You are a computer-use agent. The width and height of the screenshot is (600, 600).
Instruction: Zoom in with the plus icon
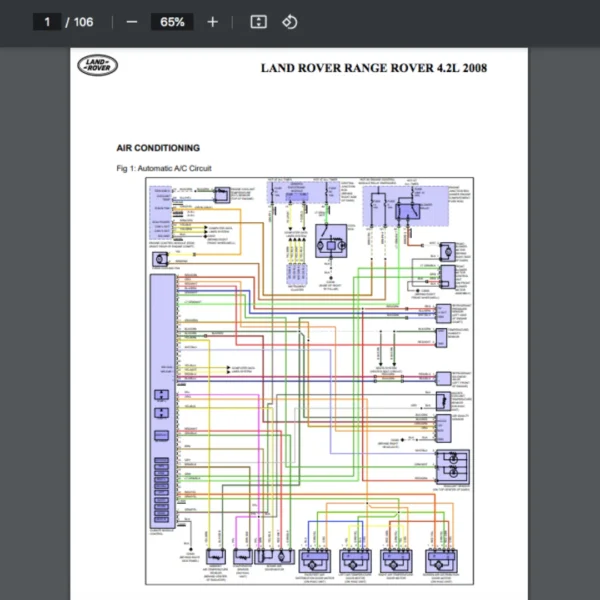213,22
